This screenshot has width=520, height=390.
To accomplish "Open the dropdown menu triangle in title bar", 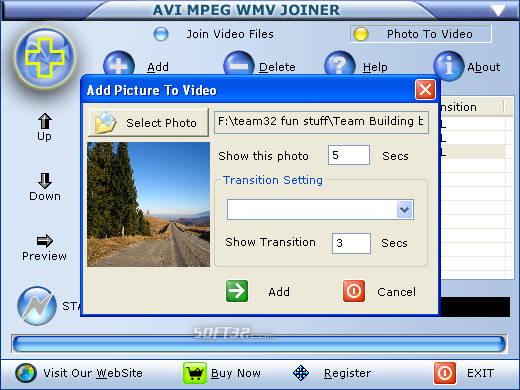I will [x=498, y=10].
